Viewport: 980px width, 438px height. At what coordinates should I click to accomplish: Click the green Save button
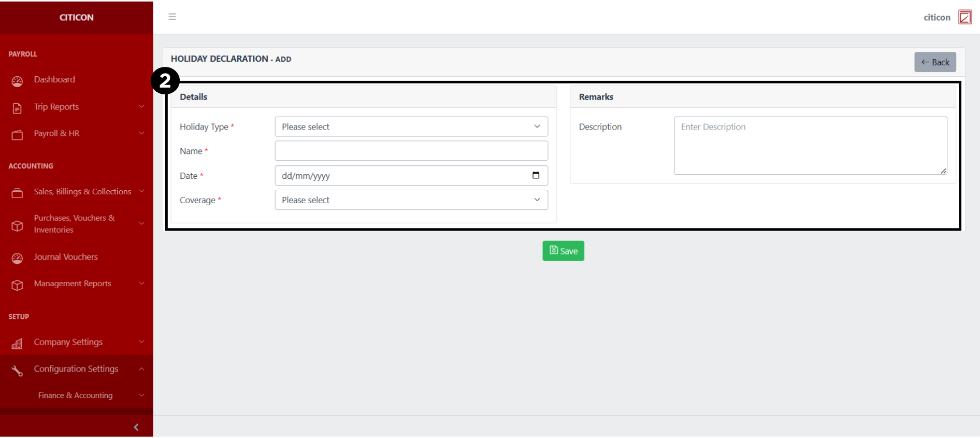click(563, 251)
